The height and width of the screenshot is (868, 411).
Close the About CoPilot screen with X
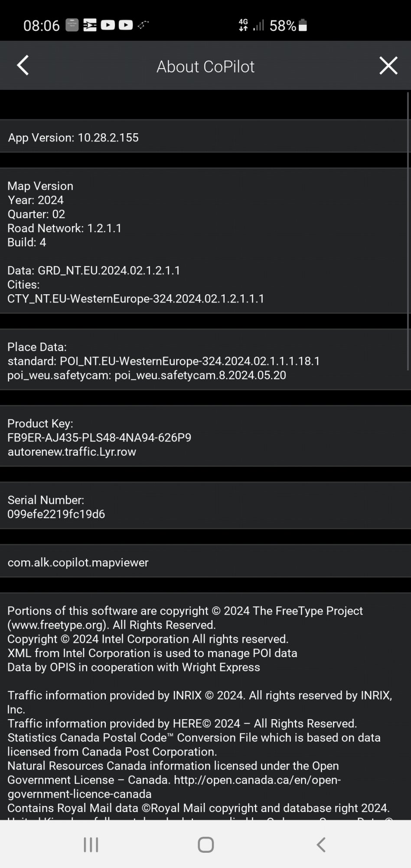tap(388, 66)
